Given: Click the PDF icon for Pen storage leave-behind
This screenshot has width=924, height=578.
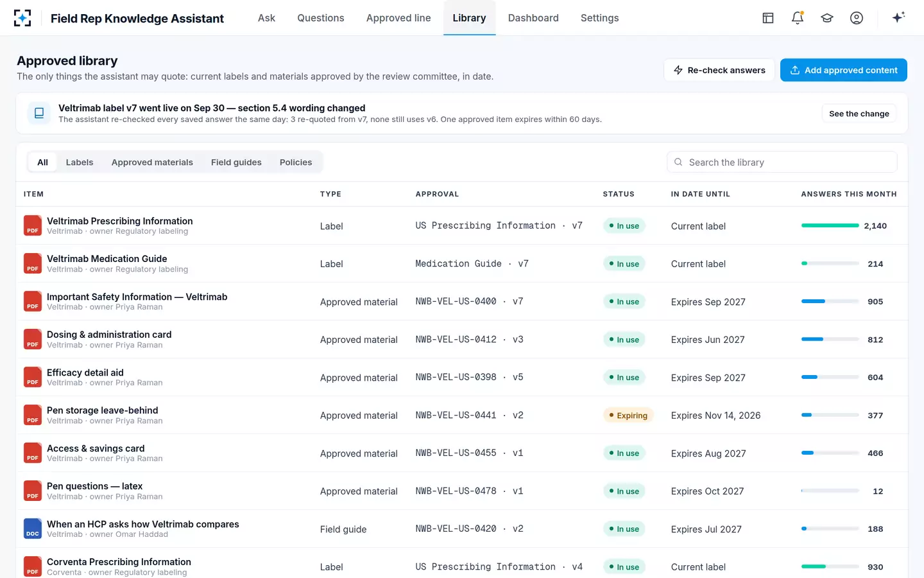Looking at the screenshot, I should click(33, 415).
